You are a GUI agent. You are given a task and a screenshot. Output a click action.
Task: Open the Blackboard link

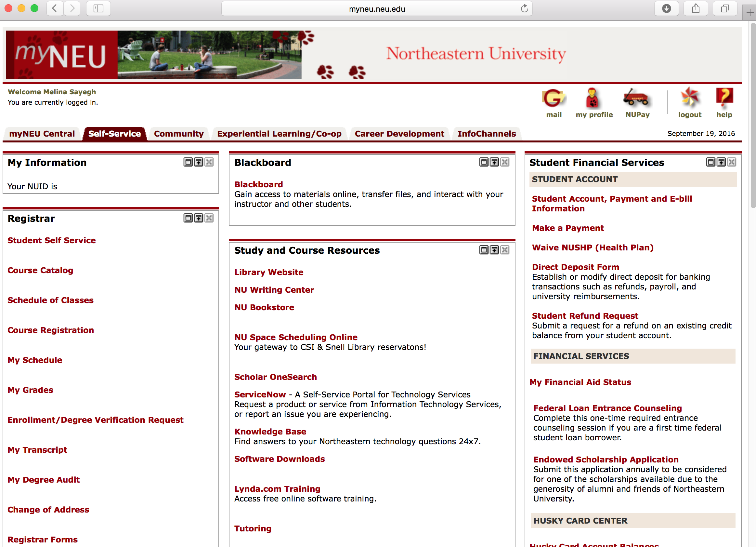(x=259, y=184)
